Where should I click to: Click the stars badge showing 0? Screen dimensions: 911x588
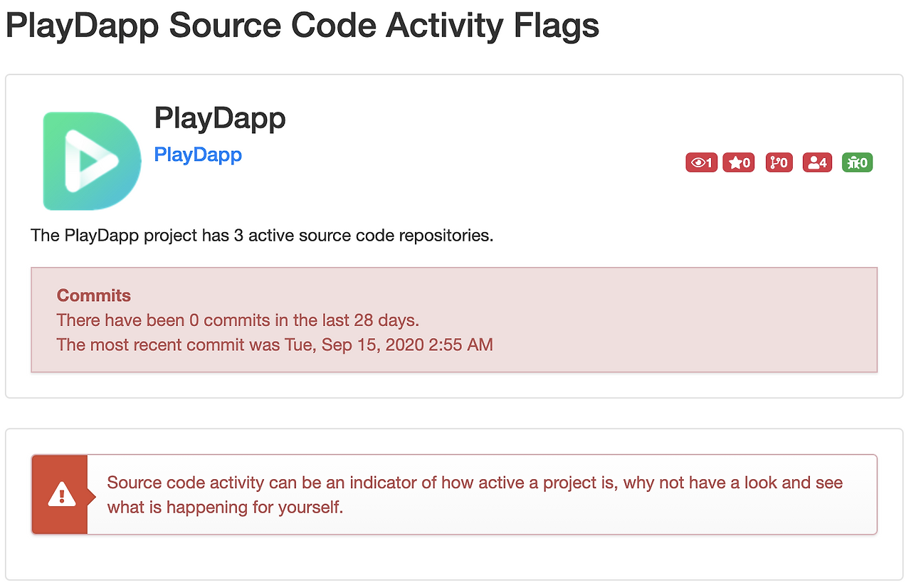(x=739, y=162)
